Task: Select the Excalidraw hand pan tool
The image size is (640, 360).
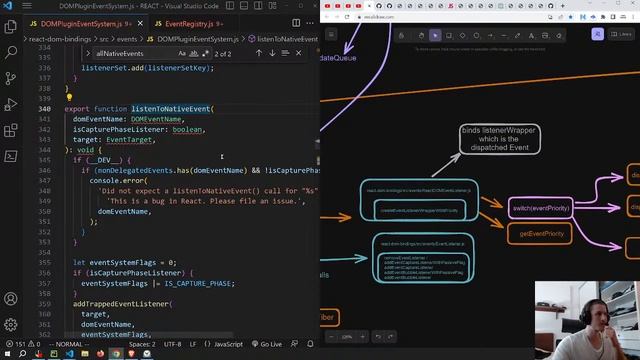Action: (421, 36)
